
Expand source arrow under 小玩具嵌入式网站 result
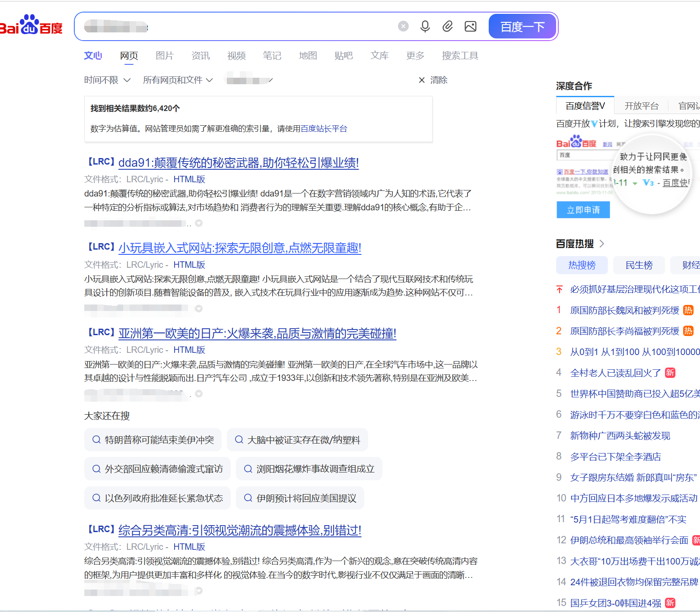(x=199, y=309)
